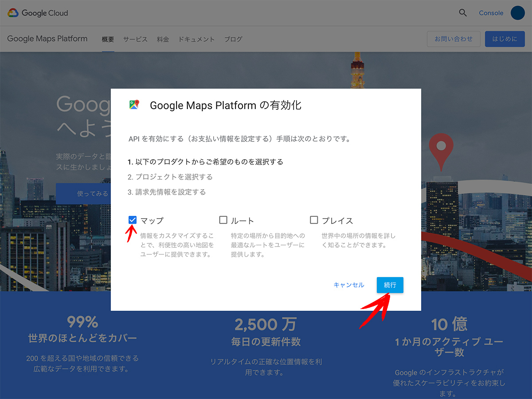The width and height of the screenshot is (532, 399).
Task: Open search with the magnifier icon
Action: pyautogui.click(x=463, y=13)
